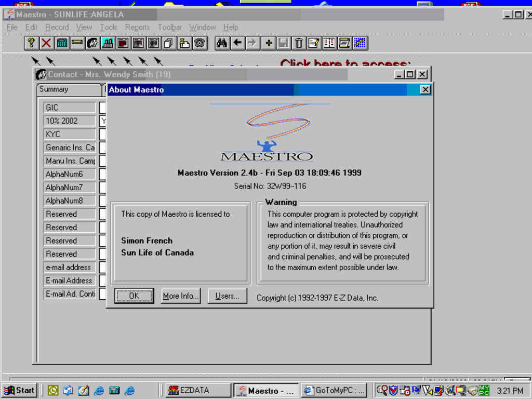Open the Tools menu
532x399 pixels.
click(108, 27)
